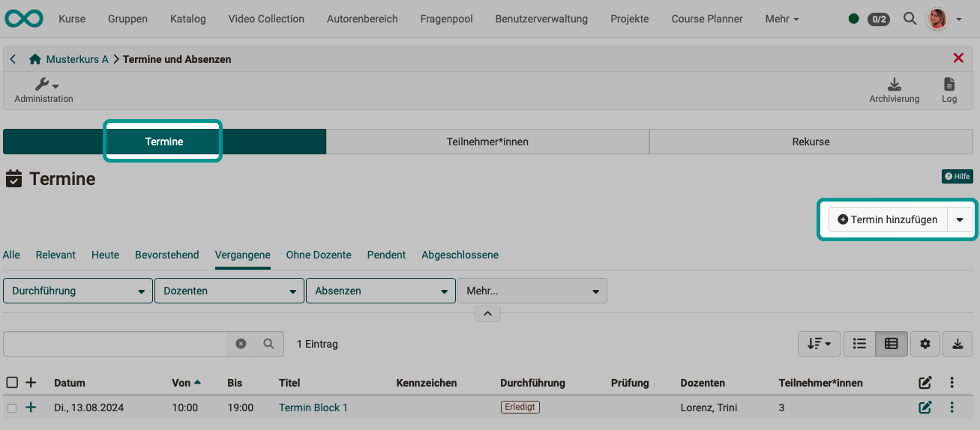Image resolution: width=980 pixels, height=430 pixels.
Task: Expand the Termin Block 1 row details
Action: pos(31,408)
